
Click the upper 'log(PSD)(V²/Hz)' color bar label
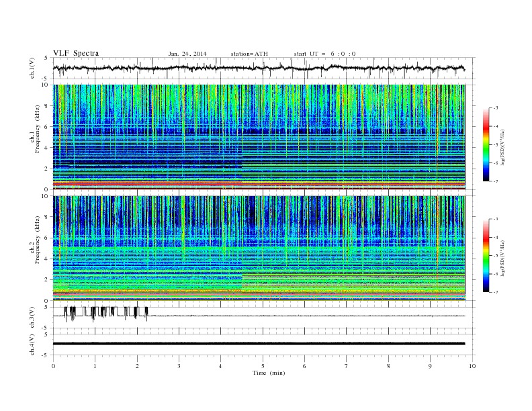click(x=502, y=147)
